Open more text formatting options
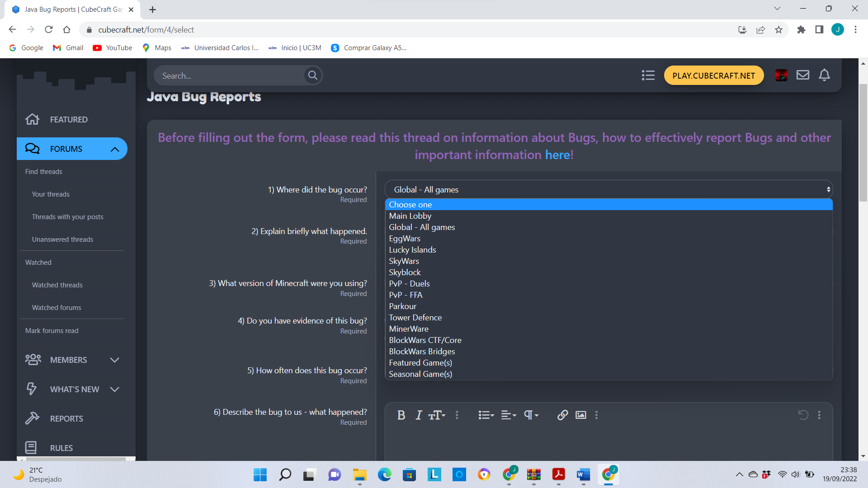 tap(457, 415)
